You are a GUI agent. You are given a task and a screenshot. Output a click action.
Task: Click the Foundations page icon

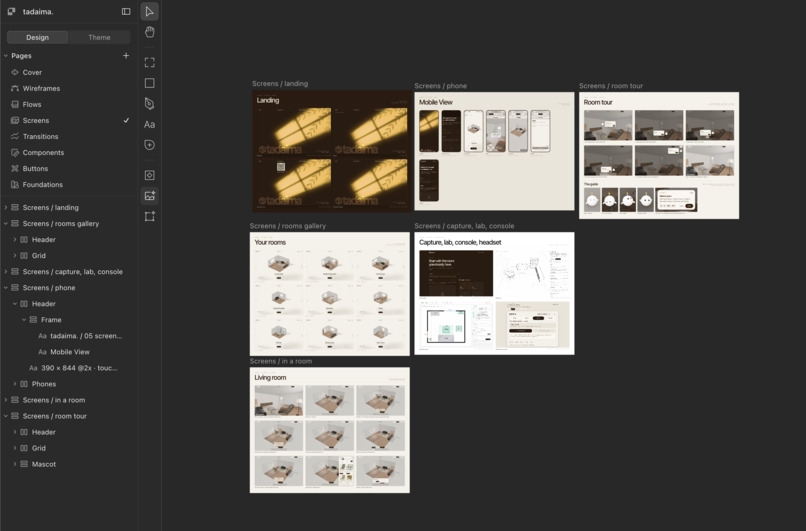15,185
